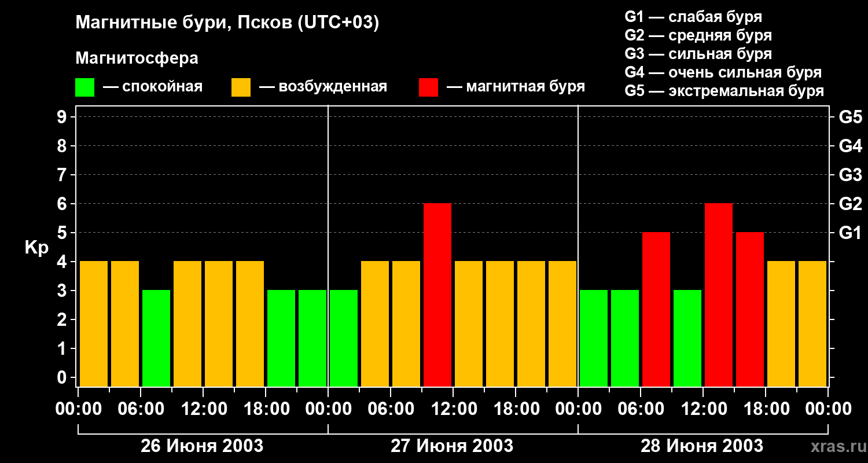The height and width of the screenshot is (463, 868).
Task: Click the «28 Июня 2003» date label
Action: 702,446
